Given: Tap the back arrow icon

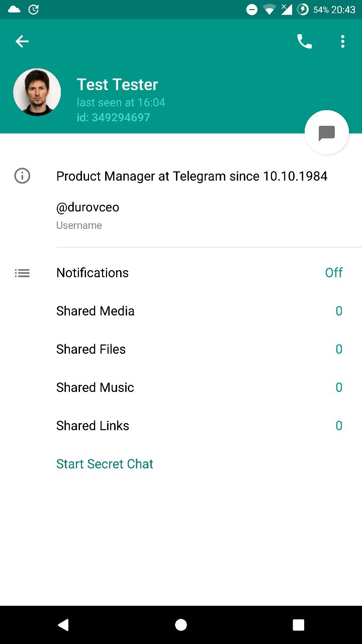Looking at the screenshot, I should click(x=22, y=41).
